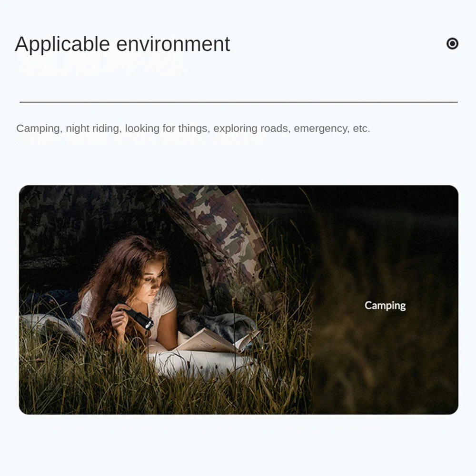Click 'Camping,' at the start of the description
The width and height of the screenshot is (476, 476).
pos(39,129)
